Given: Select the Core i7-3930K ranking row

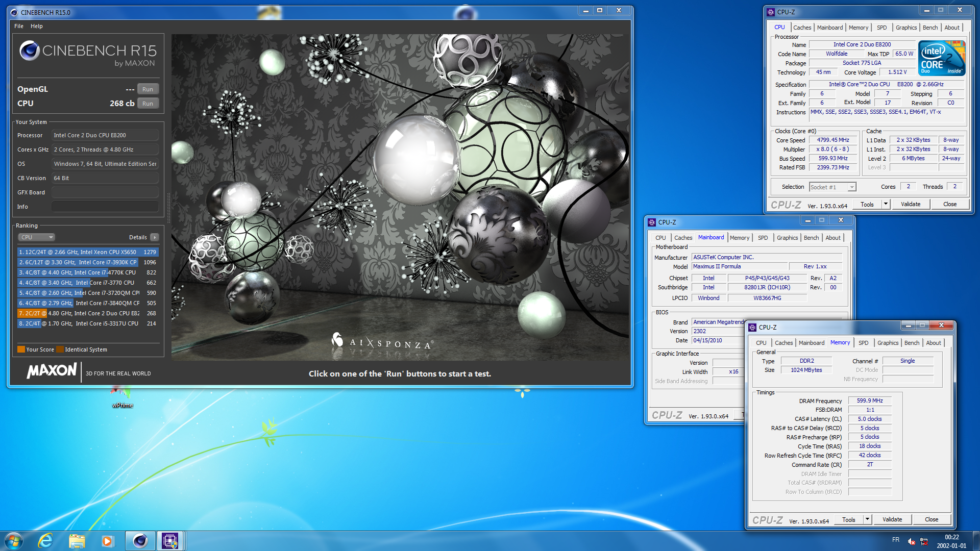Looking at the screenshot, I should pos(88,262).
